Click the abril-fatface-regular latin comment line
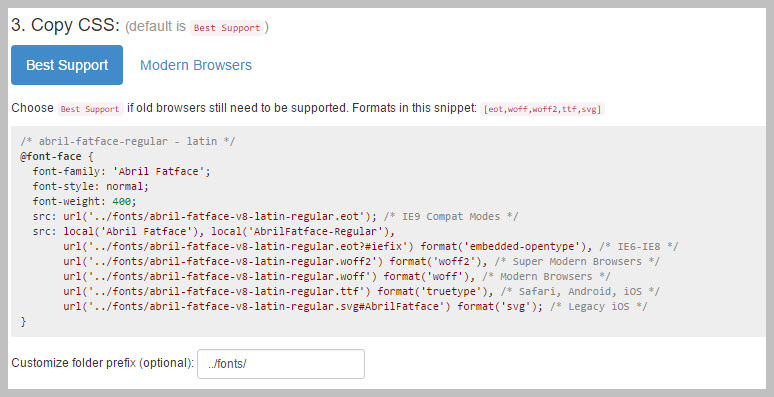 click(127, 141)
